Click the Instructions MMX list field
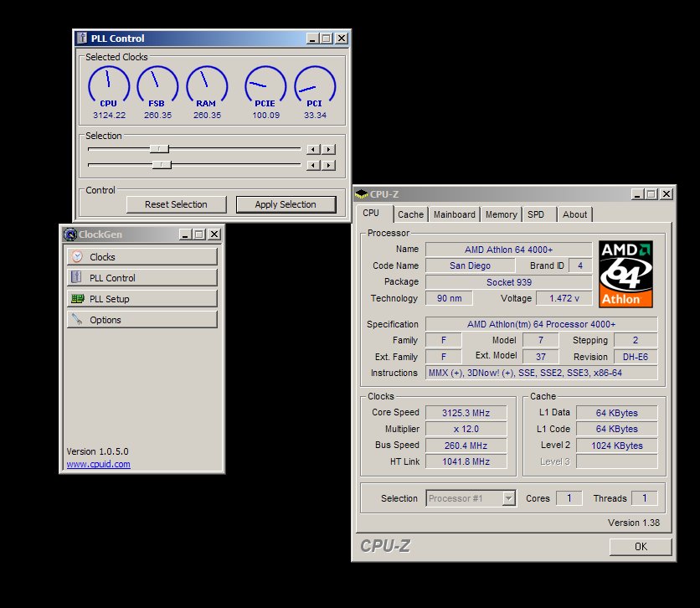The width and height of the screenshot is (700, 608). 542,373
